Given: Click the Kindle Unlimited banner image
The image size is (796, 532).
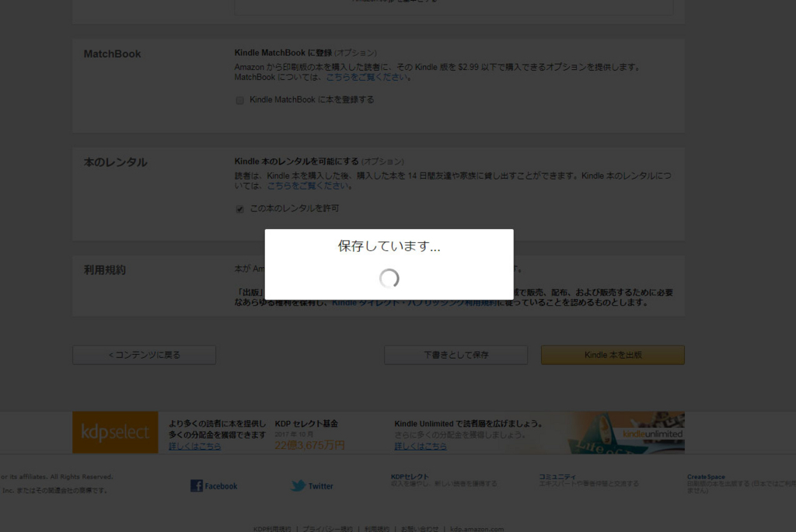Looking at the screenshot, I should 624,432.
